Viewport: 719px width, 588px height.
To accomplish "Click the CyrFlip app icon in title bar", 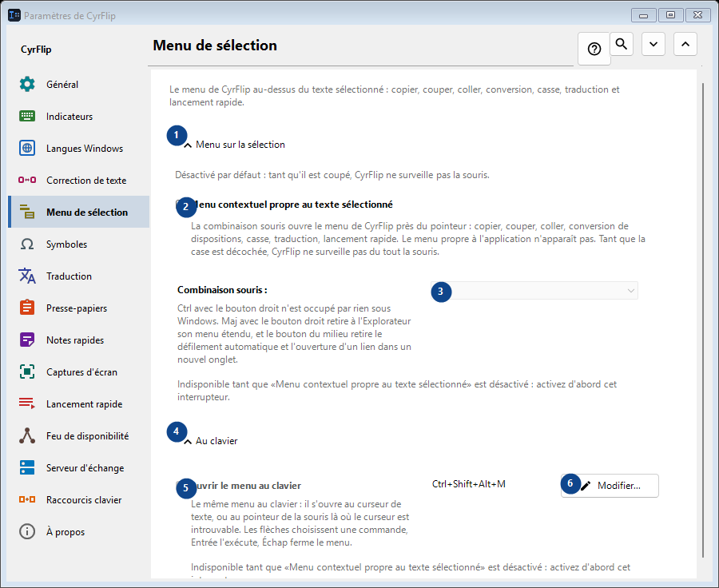I will pos(14,15).
